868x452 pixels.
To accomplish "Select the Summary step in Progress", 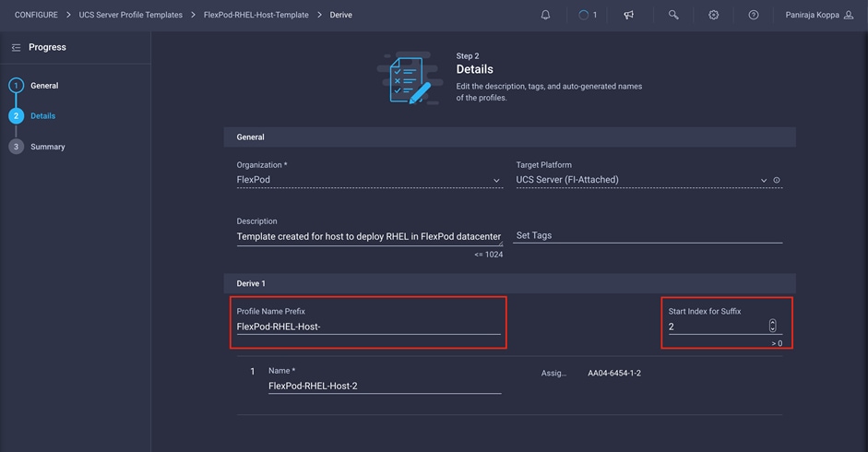I will click(x=48, y=147).
